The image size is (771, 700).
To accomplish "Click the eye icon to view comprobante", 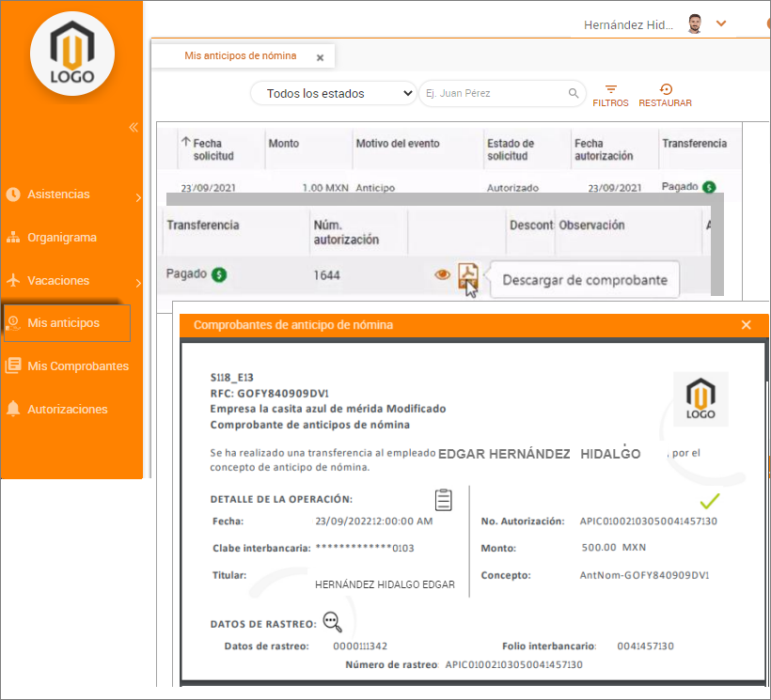I will click(x=442, y=275).
